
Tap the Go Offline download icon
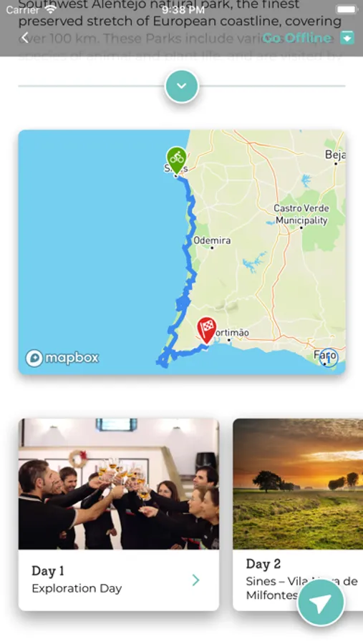pos(347,38)
